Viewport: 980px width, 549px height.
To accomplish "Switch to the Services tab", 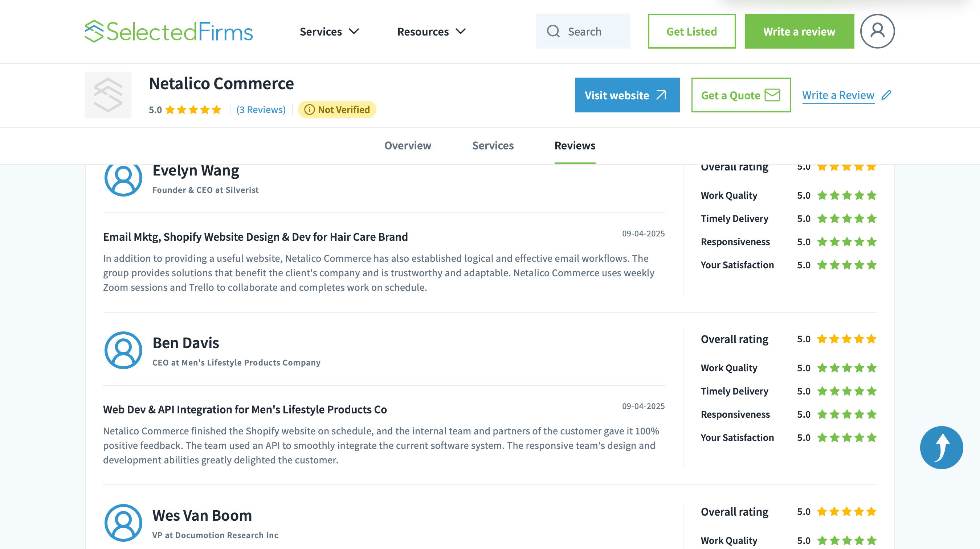I will [x=493, y=146].
